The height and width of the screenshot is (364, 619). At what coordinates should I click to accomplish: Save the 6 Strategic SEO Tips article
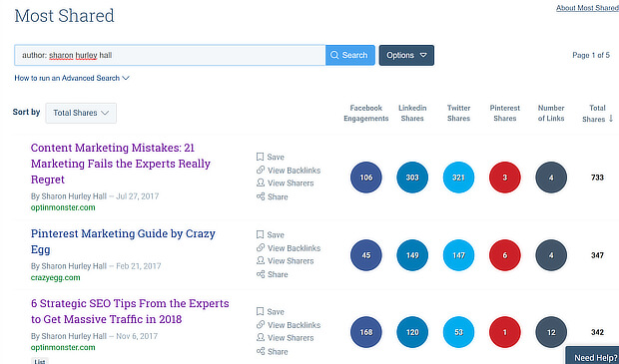(x=270, y=311)
